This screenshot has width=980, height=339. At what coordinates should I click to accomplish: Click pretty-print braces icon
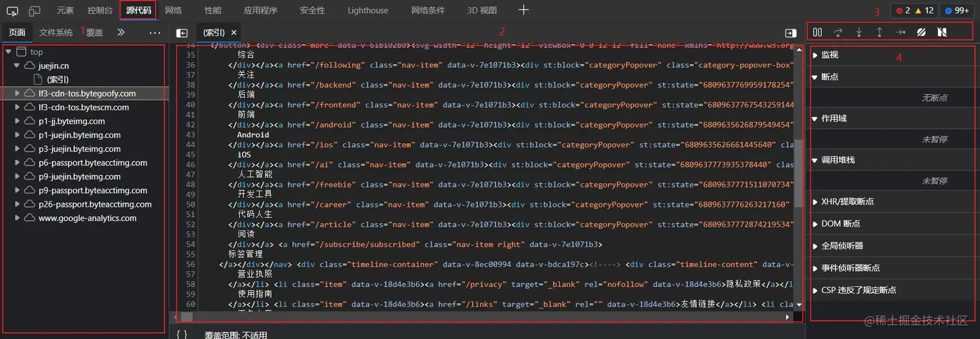pyautogui.click(x=182, y=334)
